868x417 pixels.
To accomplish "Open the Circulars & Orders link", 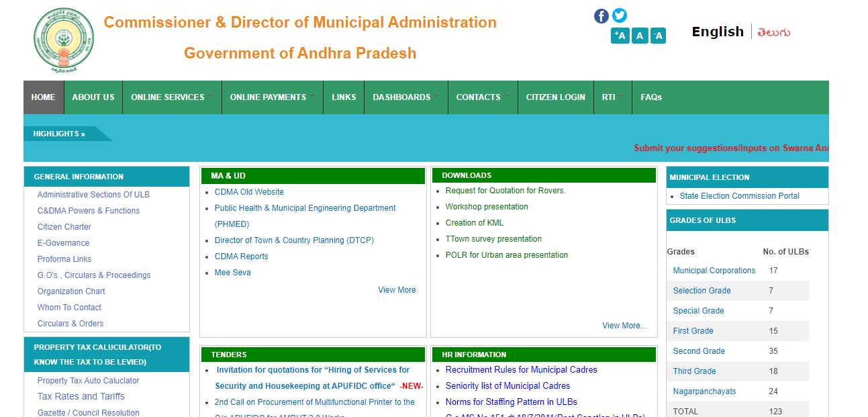I will click(70, 324).
